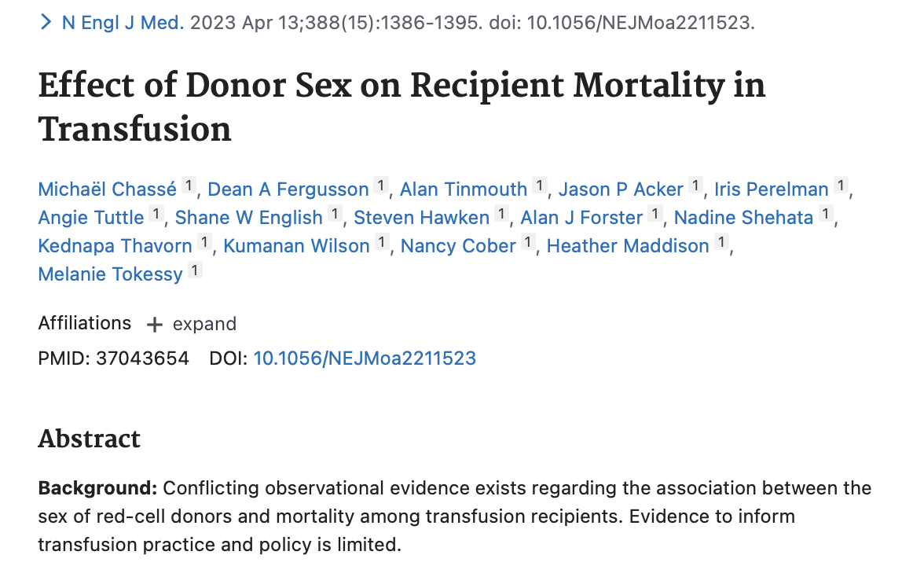Expand the Affiliations plus icon
The image size is (924, 566).
(x=154, y=324)
